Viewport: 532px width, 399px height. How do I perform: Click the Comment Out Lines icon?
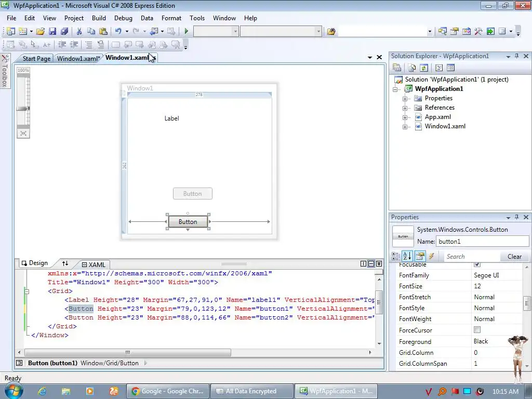tap(89, 45)
